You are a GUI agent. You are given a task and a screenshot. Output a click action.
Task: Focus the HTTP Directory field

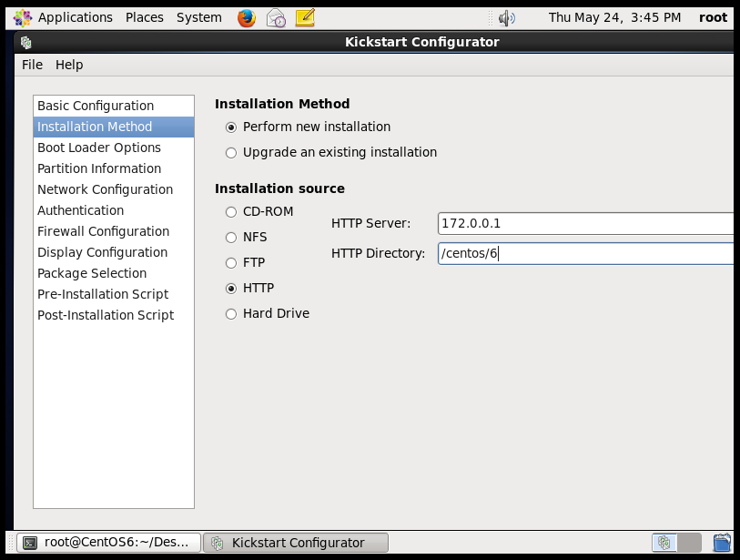point(585,253)
